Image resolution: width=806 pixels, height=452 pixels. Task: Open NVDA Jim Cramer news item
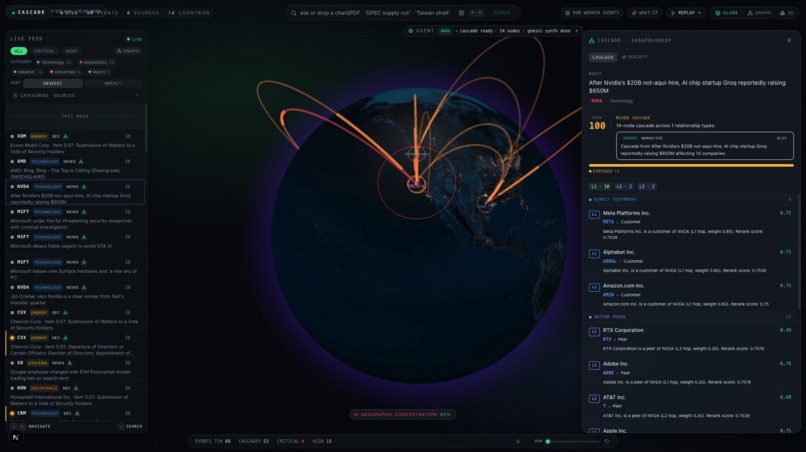tap(75, 295)
